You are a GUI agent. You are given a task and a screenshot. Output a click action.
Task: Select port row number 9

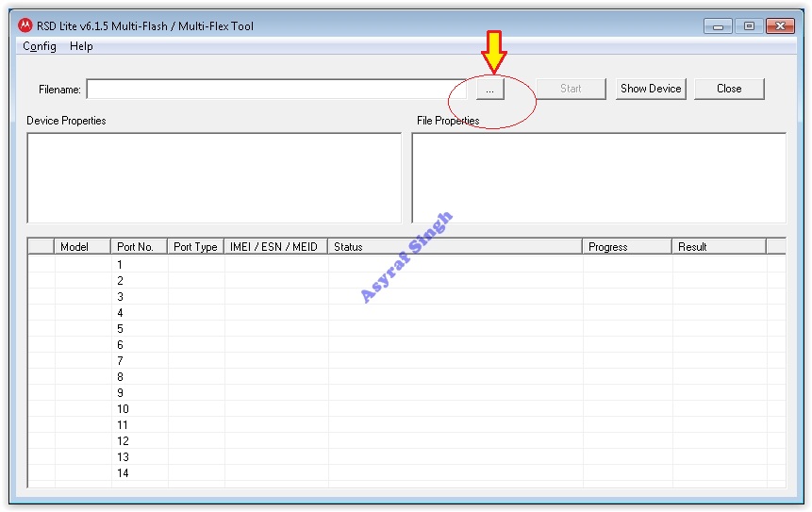click(x=406, y=393)
